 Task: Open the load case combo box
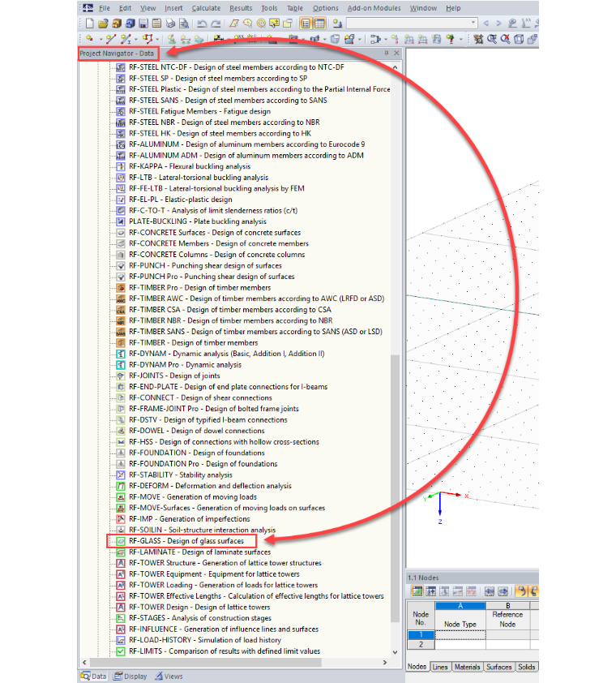point(412,23)
